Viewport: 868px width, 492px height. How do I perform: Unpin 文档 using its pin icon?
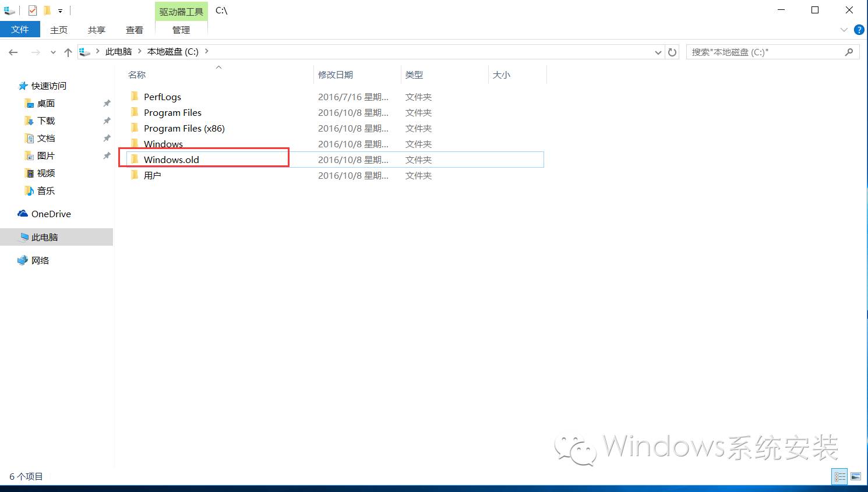pos(107,139)
